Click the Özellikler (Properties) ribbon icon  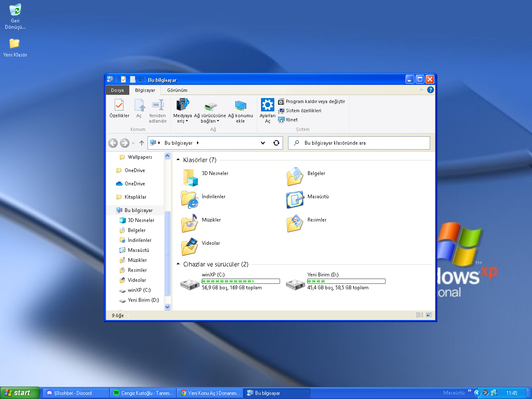click(x=119, y=106)
